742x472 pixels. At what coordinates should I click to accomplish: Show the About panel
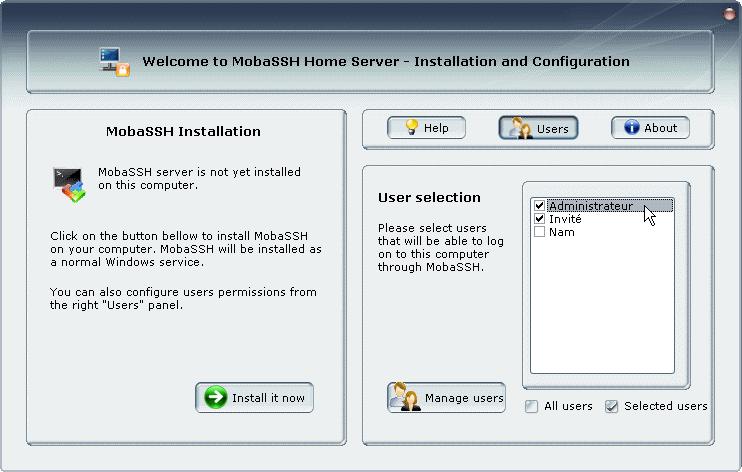pyautogui.click(x=650, y=128)
